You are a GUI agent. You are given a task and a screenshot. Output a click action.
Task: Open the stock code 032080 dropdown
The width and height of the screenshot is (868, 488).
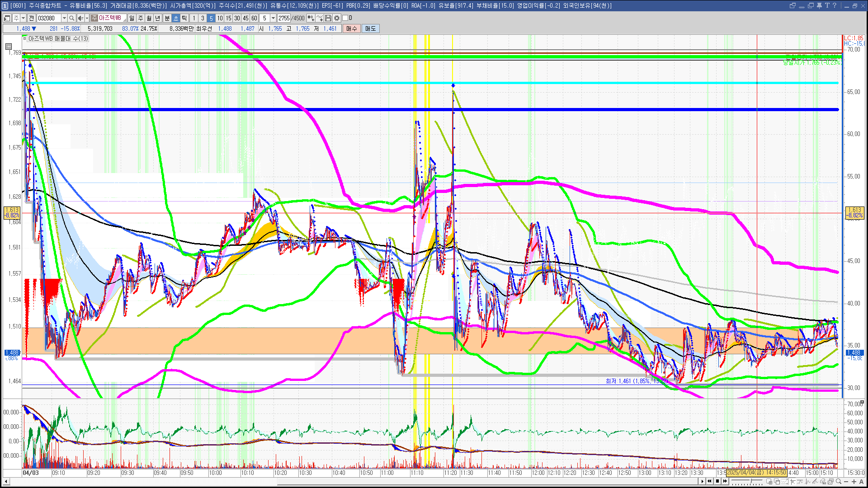64,18
